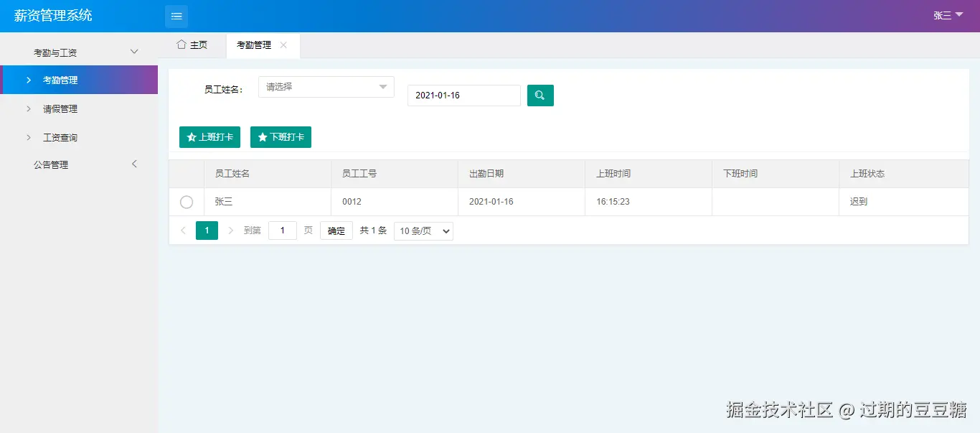
Task: Click the star icon on the 下班打卡 button
Action: point(262,136)
